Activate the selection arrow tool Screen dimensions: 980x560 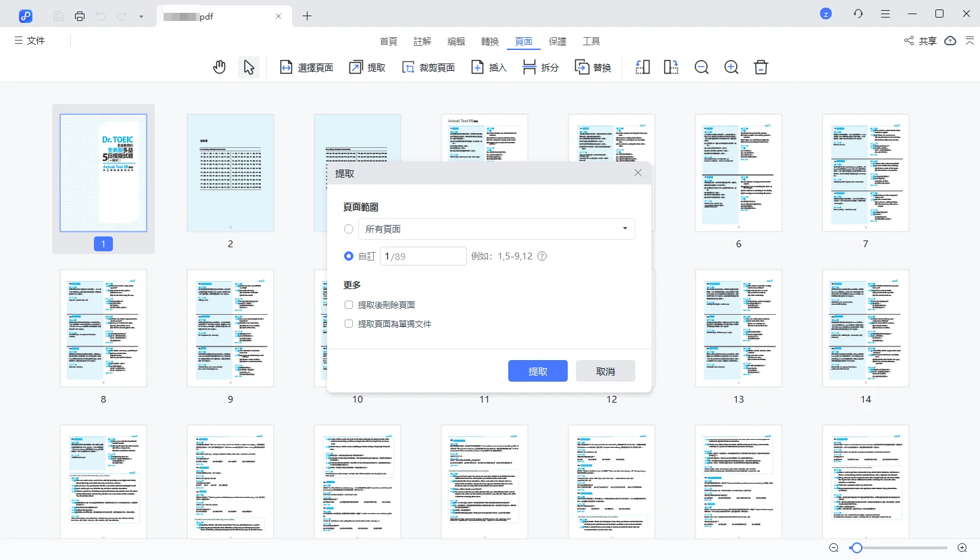tap(248, 67)
